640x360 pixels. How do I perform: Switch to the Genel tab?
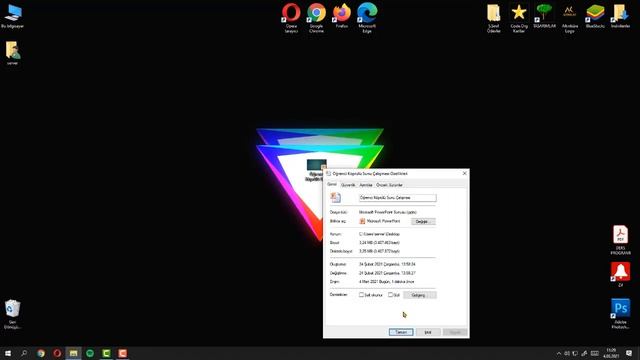332,184
